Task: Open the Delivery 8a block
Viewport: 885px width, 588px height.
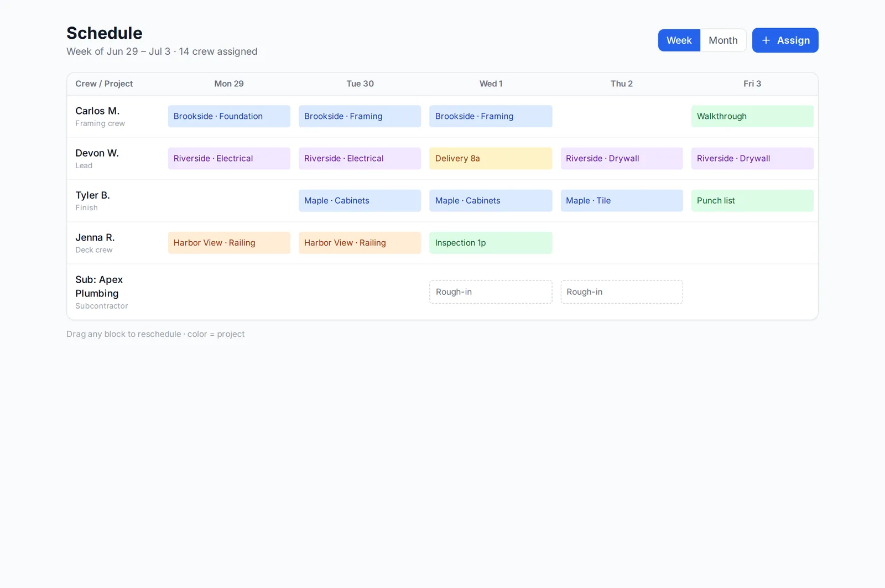Action: (x=491, y=158)
